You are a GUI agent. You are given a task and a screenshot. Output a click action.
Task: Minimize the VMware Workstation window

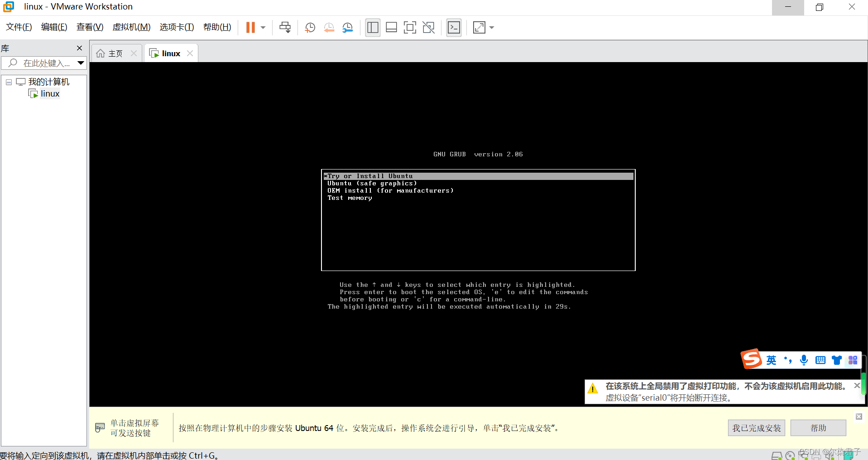[788, 7]
